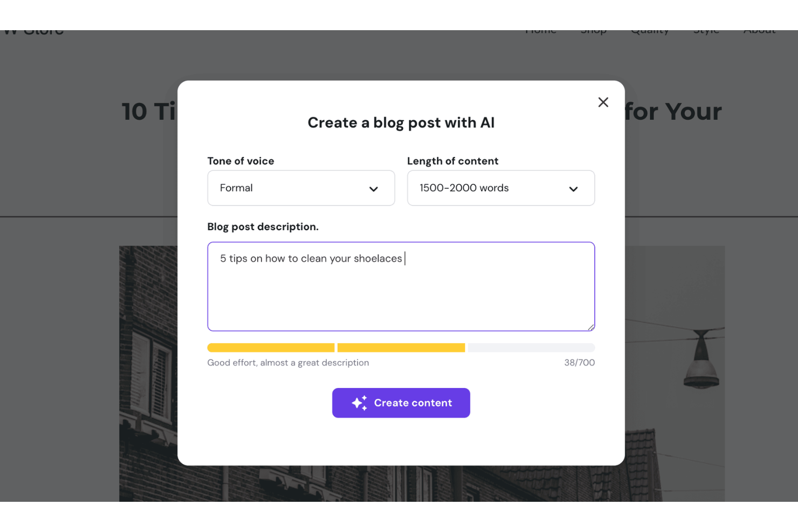Go to the Quality navigation link
The height and width of the screenshot is (532, 798).
click(x=650, y=30)
